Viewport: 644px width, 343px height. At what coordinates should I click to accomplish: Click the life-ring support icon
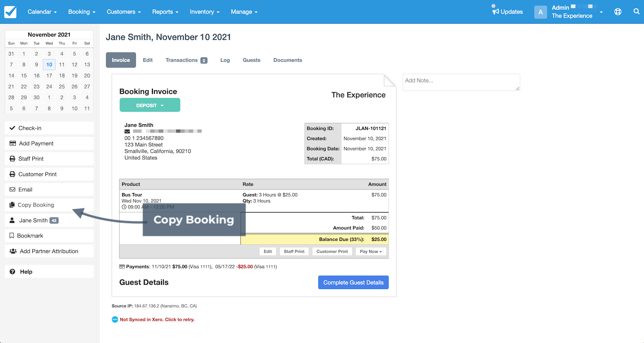[618, 12]
